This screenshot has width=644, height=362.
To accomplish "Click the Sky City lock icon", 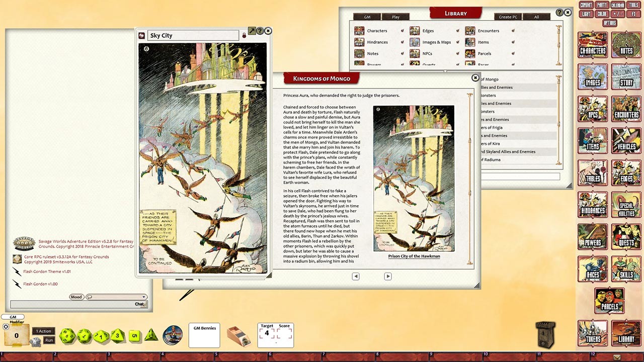I will (245, 36).
